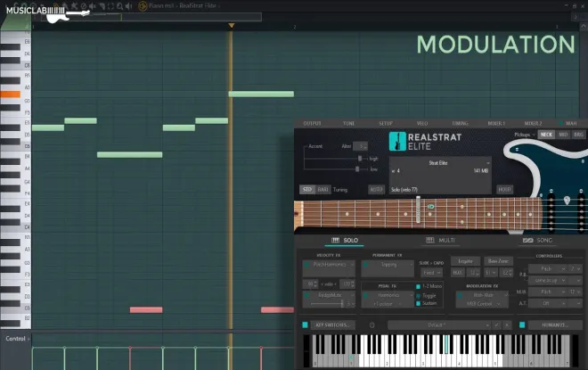Toggle the Key Switches enable square
588x370 pixels.
(x=305, y=325)
